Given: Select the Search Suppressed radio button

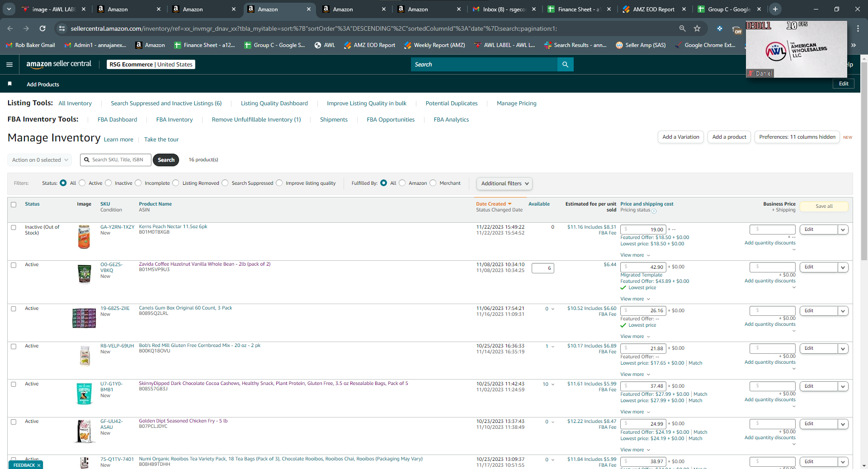Looking at the screenshot, I should click(x=225, y=183).
